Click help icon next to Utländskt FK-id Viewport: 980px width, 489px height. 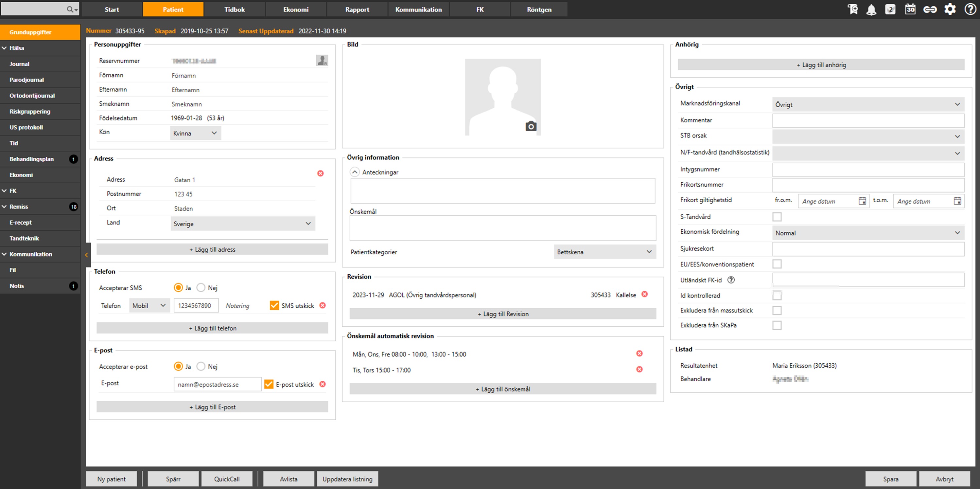coord(731,280)
